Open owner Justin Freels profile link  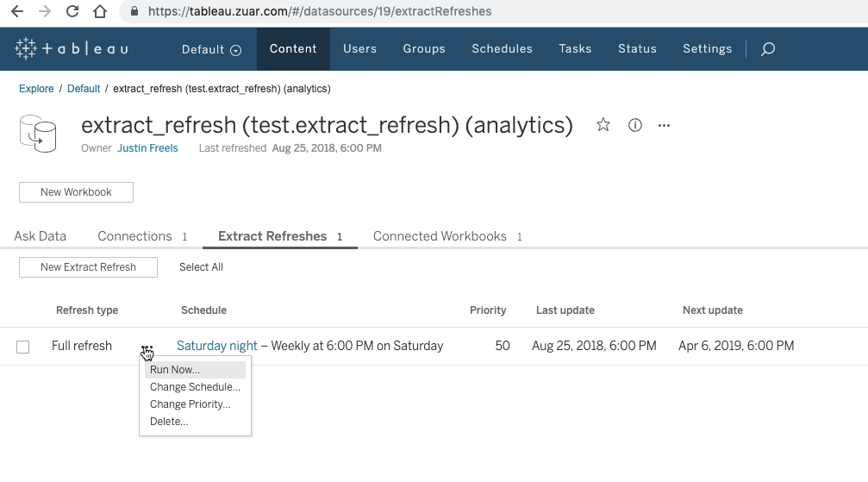[x=147, y=148]
